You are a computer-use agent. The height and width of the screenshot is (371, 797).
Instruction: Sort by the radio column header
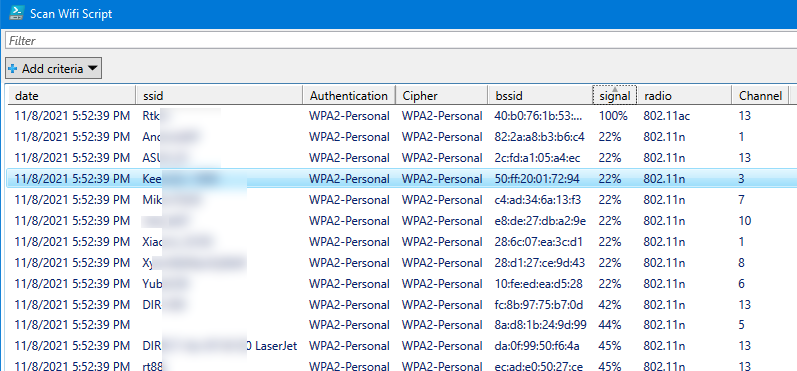pyautogui.click(x=684, y=96)
